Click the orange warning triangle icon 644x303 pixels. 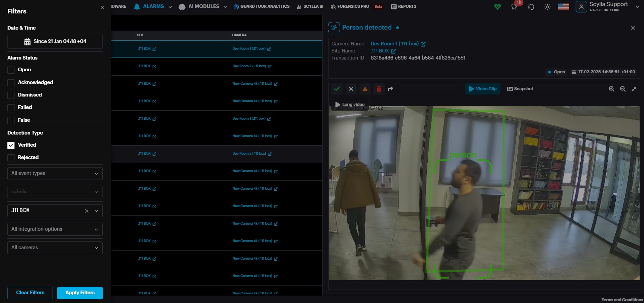point(365,89)
